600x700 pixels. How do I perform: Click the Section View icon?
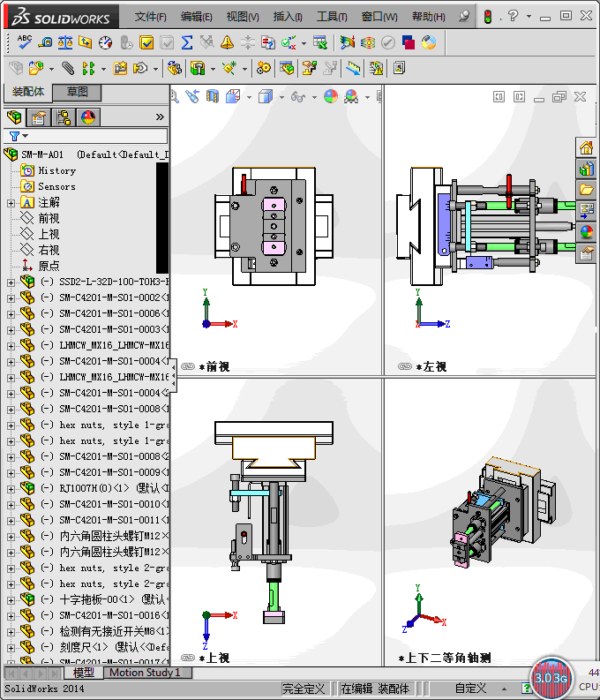(x=213, y=96)
